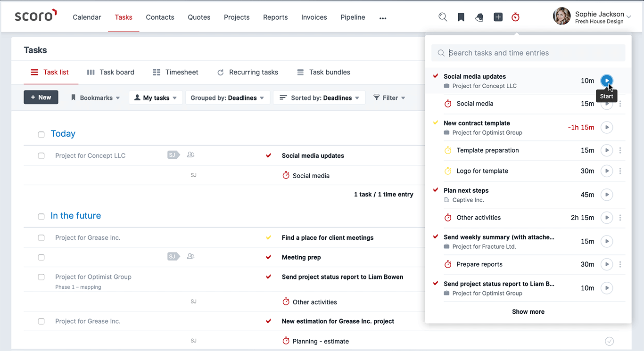Open Invoices in top navigation
The height and width of the screenshot is (351, 644).
pos(314,17)
